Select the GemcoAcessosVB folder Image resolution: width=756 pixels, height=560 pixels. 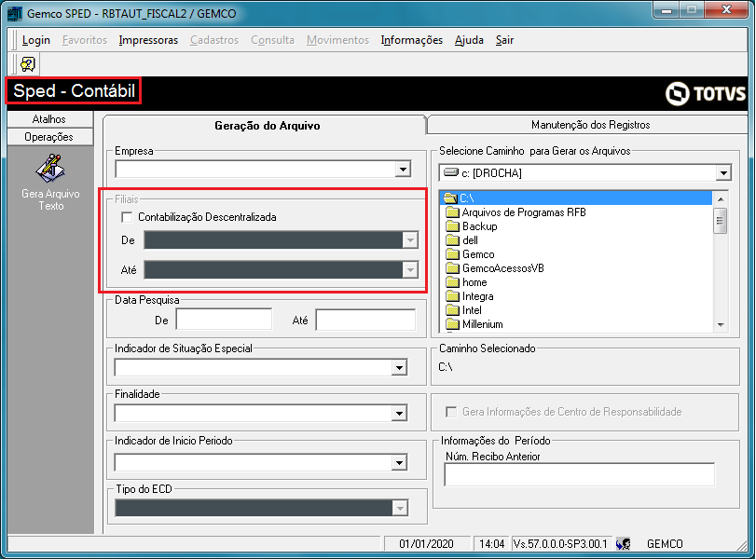coord(502,268)
